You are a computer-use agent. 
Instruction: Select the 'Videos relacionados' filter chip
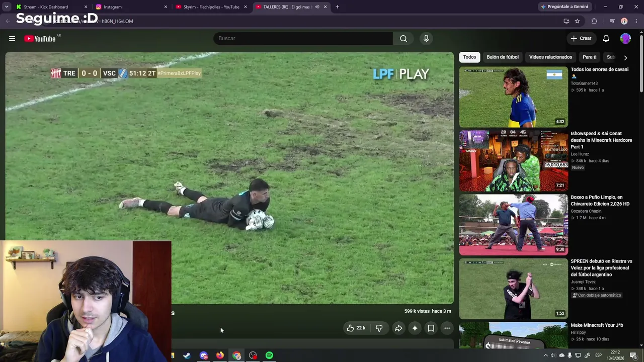pos(550,57)
